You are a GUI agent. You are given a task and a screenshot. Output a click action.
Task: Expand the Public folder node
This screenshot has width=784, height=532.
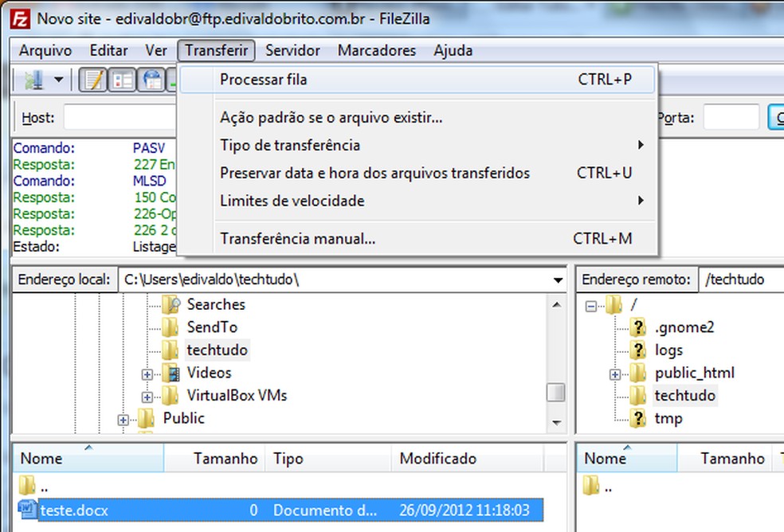tap(123, 420)
